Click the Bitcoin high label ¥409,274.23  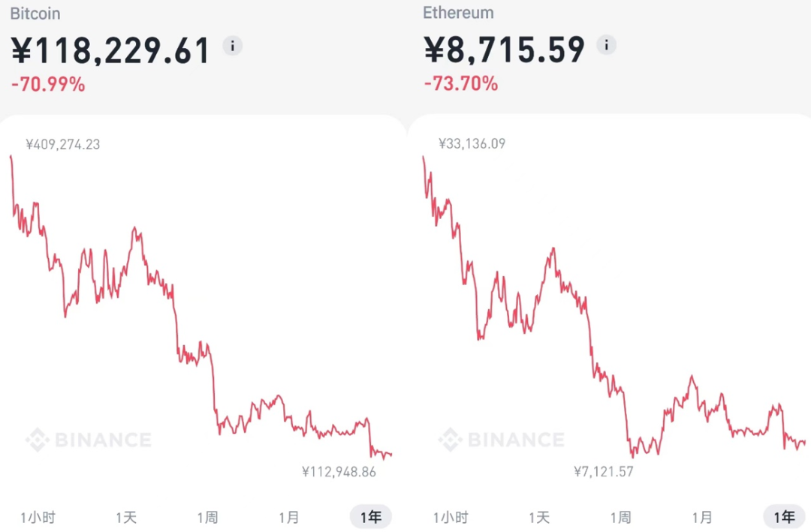click(x=63, y=144)
